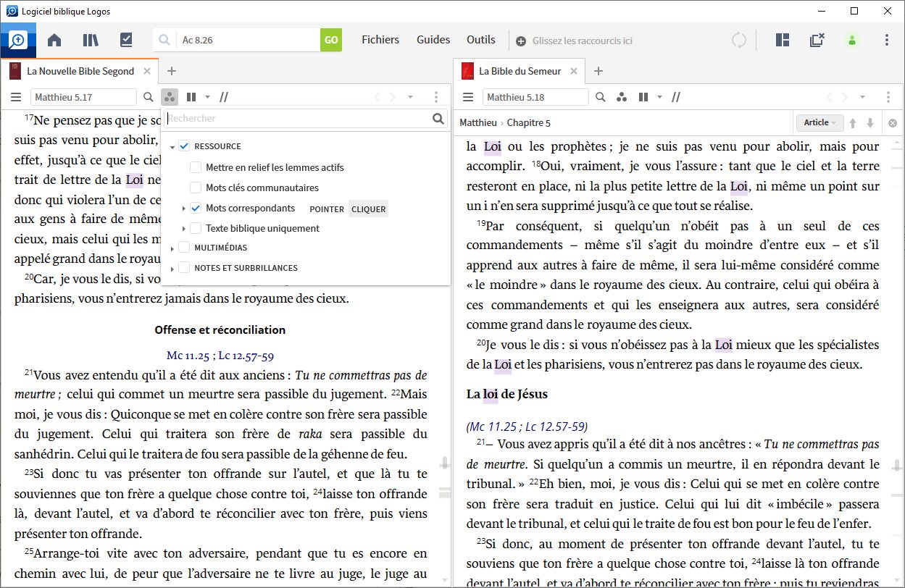The image size is (905, 588).
Task: Expand the NOTES ET SURBRILLANCES section
Action: pos(172,269)
